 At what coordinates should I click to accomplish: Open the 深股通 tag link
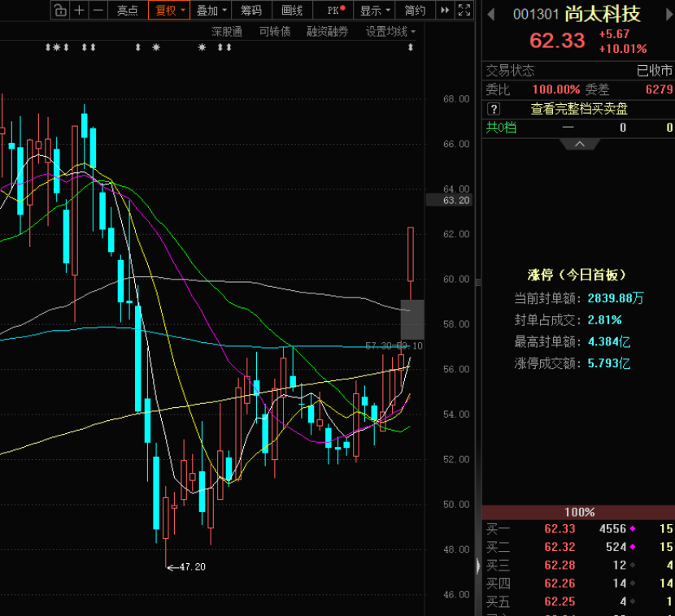click(227, 32)
